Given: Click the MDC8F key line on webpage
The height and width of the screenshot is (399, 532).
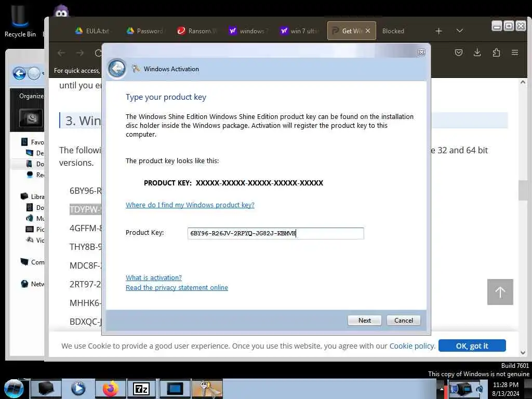Looking at the screenshot, I should [x=86, y=265].
